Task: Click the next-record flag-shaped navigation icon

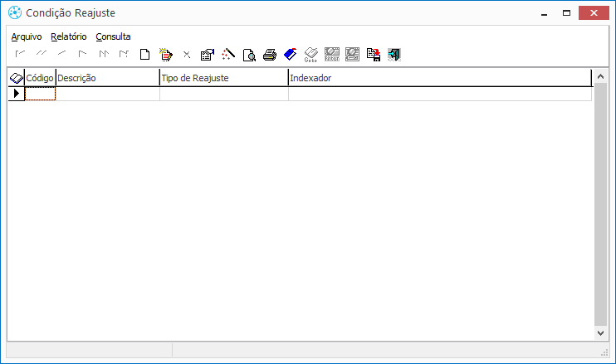Action: pyautogui.click(x=82, y=54)
